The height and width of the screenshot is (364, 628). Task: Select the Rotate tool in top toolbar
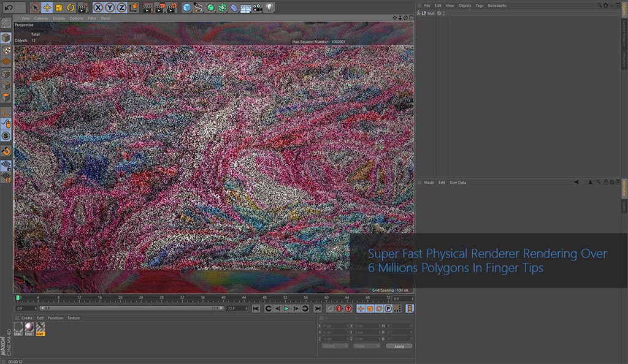[x=71, y=8]
